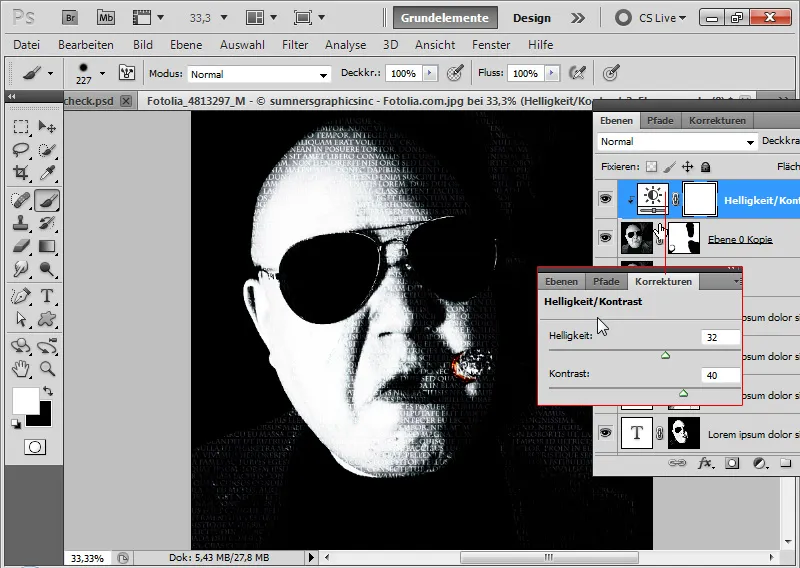Screen dimensions: 800x568
Task: Select the Crop tool
Action: coord(21,173)
